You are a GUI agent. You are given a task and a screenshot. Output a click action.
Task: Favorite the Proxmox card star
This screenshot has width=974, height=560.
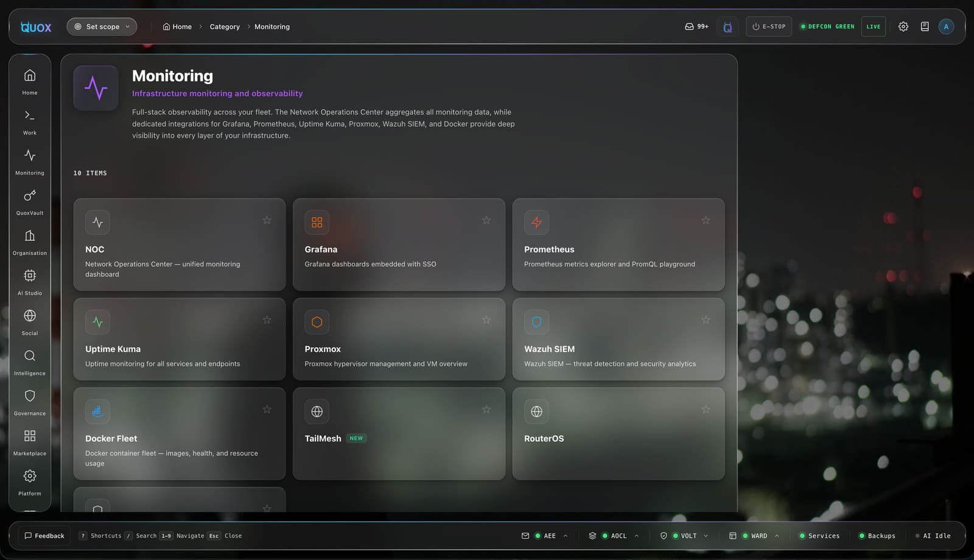(486, 320)
